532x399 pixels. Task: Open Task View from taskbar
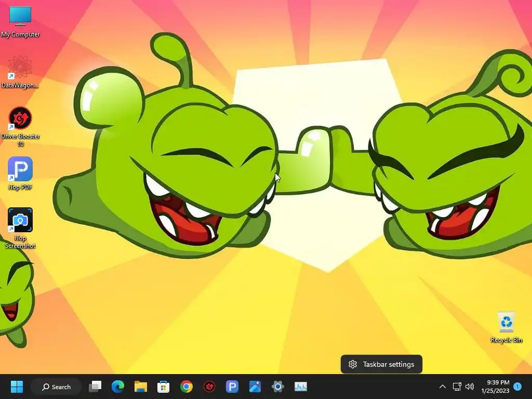pos(95,387)
